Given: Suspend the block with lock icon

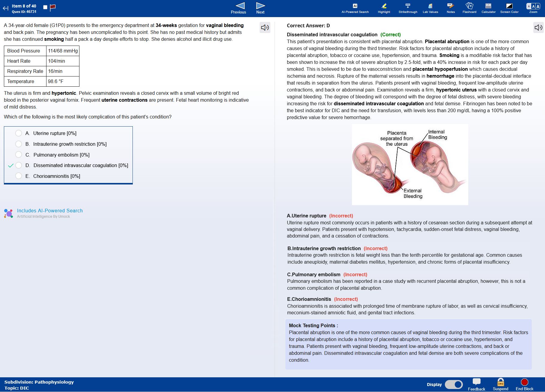Looking at the screenshot, I should (x=501, y=385).
